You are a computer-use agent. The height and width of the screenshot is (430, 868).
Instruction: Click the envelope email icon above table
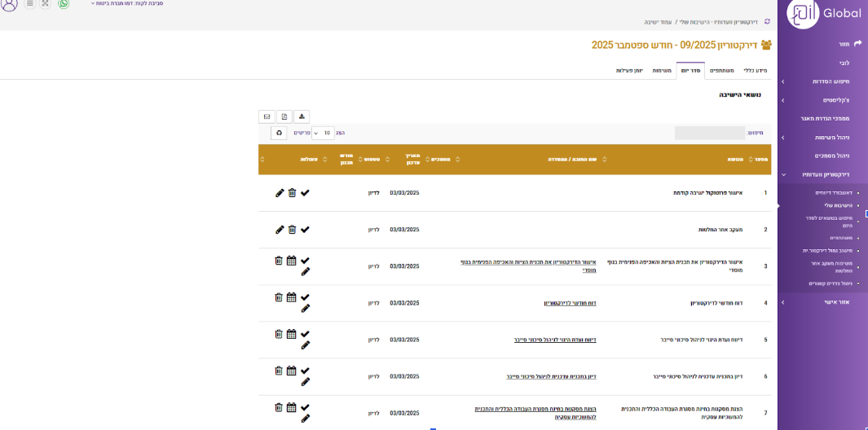[x=267, y=116]
